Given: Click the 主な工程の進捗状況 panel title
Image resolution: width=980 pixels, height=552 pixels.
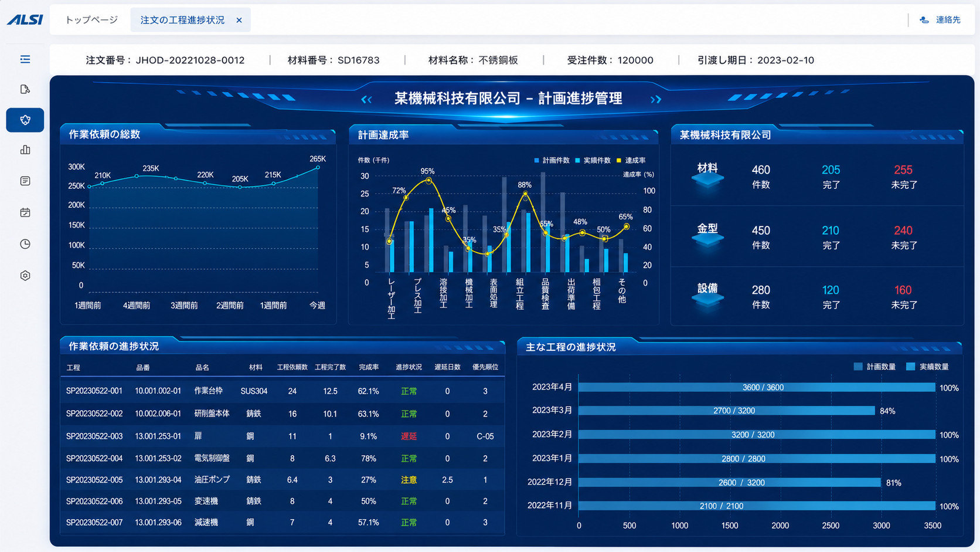Looking at the screenshot, I should coord(570,347).
